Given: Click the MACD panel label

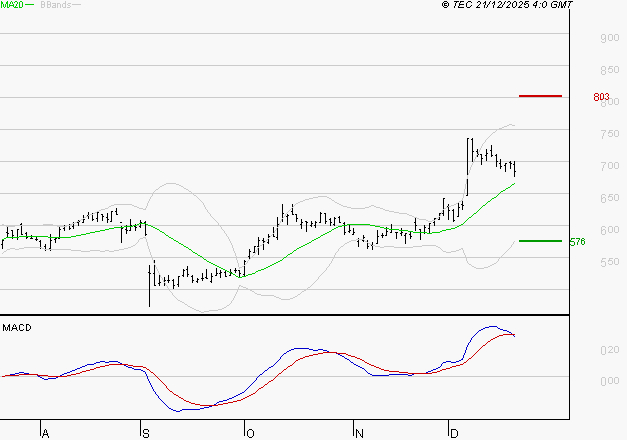Looking at the screenshot, I should 17,328.
